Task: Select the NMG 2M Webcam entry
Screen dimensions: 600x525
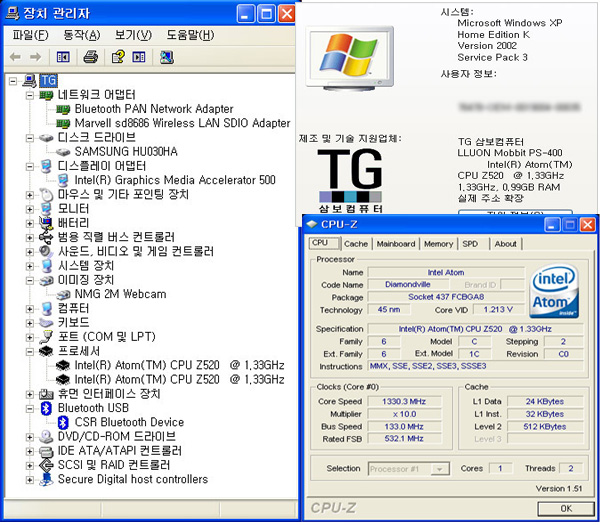Action: point(120,294)
